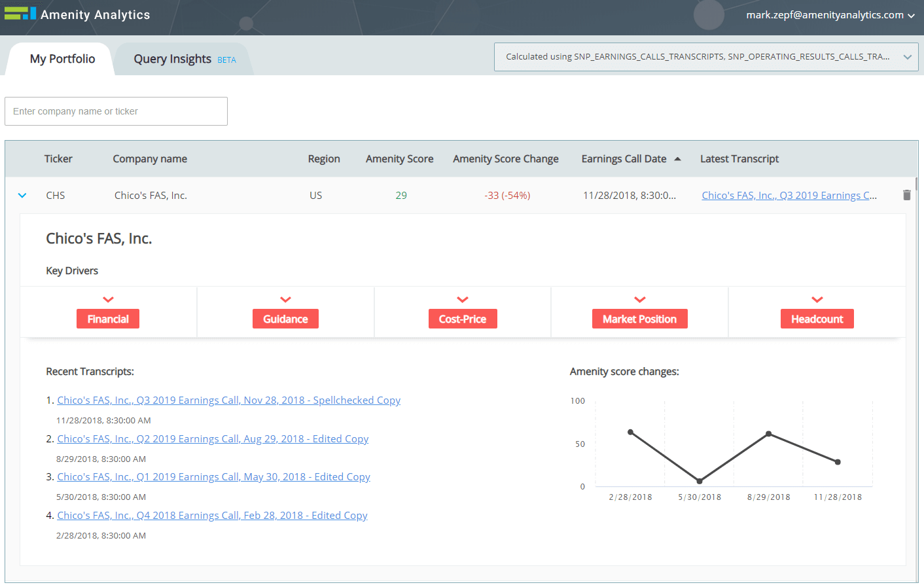Click the Amenity Score value 29
Viewport: 924px width, 585px height.
pyautogui.click(x=401, y=195)
